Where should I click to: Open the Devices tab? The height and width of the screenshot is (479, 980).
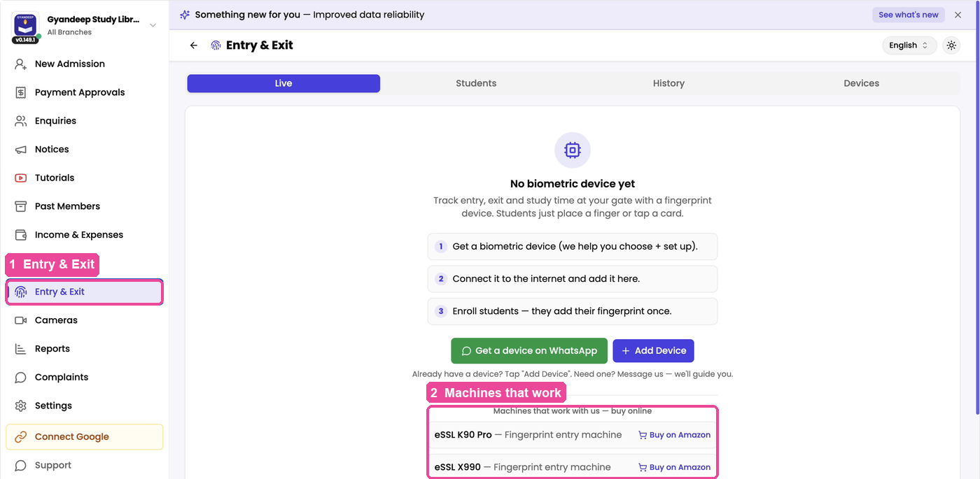coord(861,83)
